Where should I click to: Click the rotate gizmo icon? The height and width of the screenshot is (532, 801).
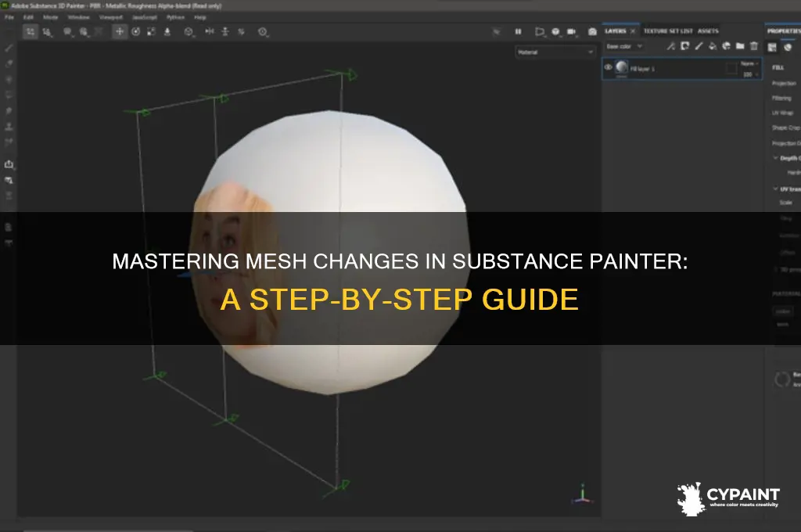136,31
